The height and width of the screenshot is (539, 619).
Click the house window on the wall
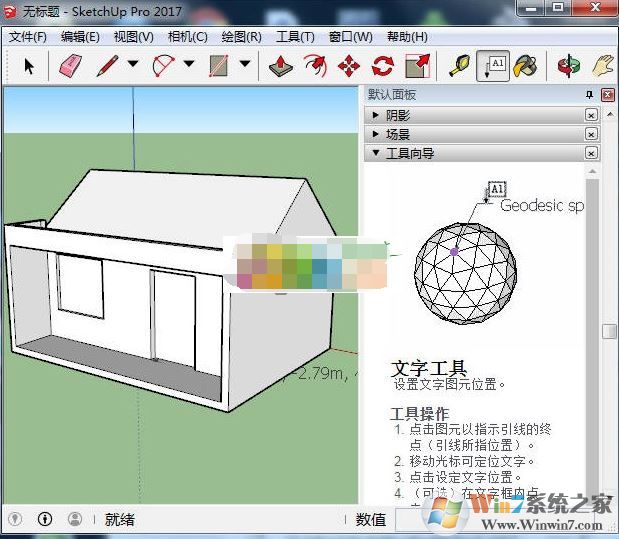click(x=81, y=286)
